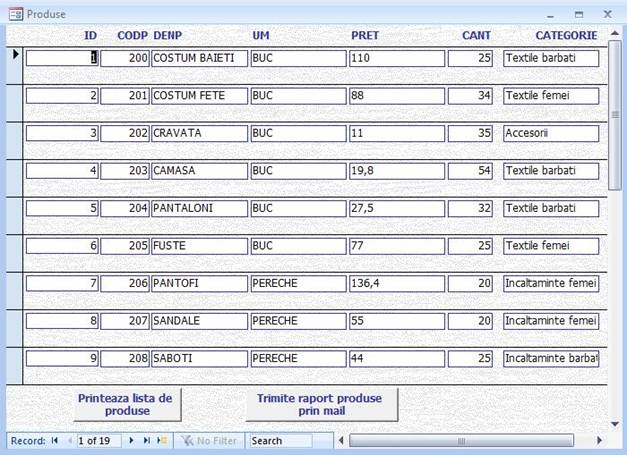Click the No Filter funnel icon
This screenshot has height=455, width=627.
click(186, 441)
